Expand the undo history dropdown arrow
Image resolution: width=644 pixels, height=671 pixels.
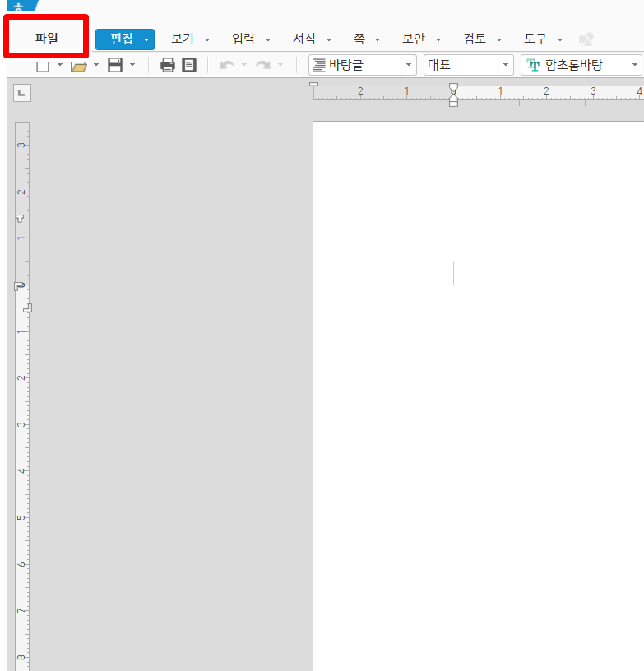244,65
